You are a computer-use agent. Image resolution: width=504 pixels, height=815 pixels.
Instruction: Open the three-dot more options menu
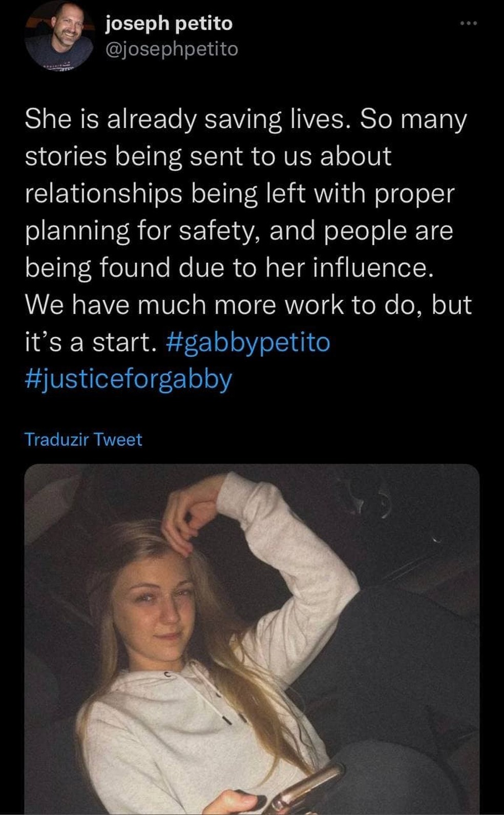coord(468,24)
